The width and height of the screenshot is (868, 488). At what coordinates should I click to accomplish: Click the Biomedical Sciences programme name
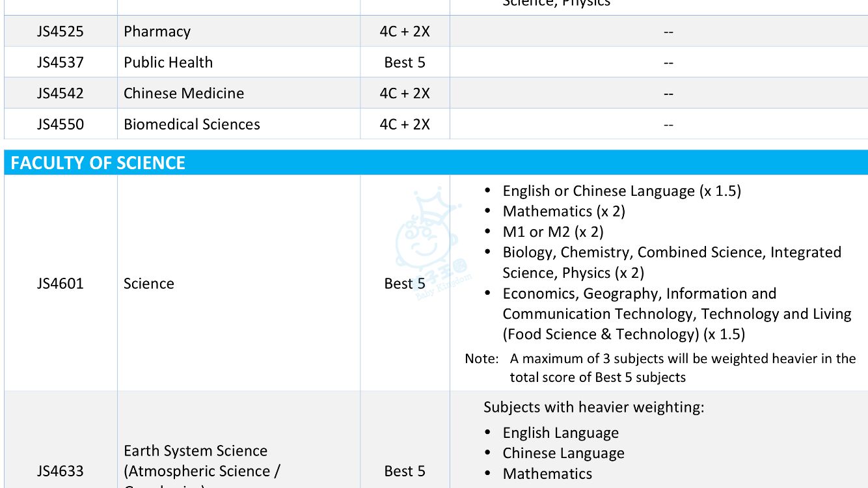[191, 124]
